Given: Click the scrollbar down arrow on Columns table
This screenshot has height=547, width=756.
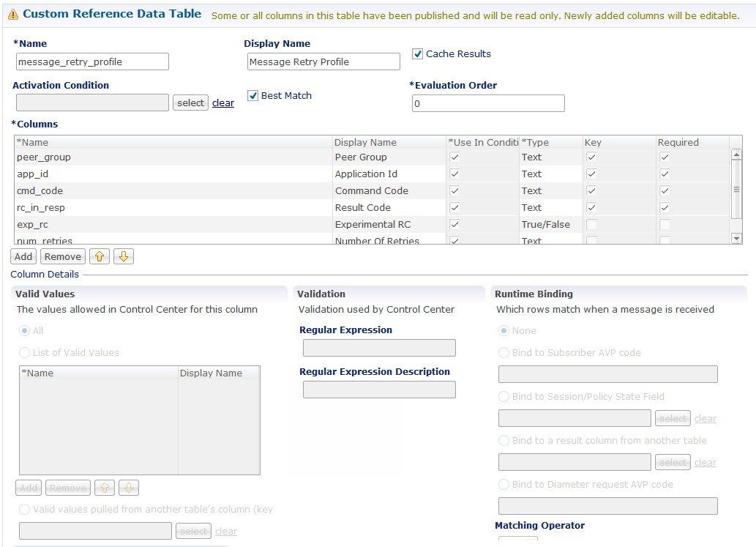Looking at the screenshot, I should point(736,237).
